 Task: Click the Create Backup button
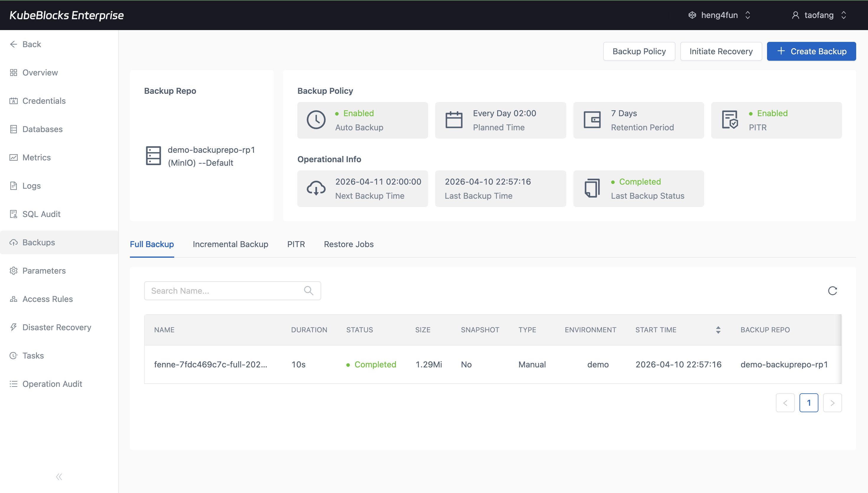click(811, 51)
